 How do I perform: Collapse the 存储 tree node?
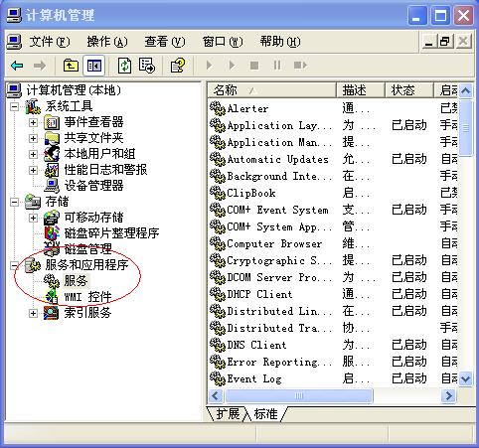[14, 202]
